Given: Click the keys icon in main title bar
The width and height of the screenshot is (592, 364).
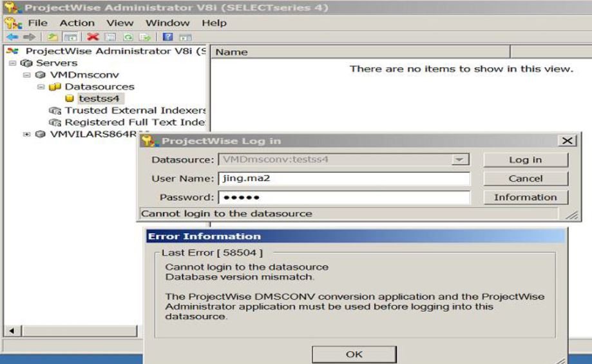Looking at the screenshot, I should (x=12, y=7).
